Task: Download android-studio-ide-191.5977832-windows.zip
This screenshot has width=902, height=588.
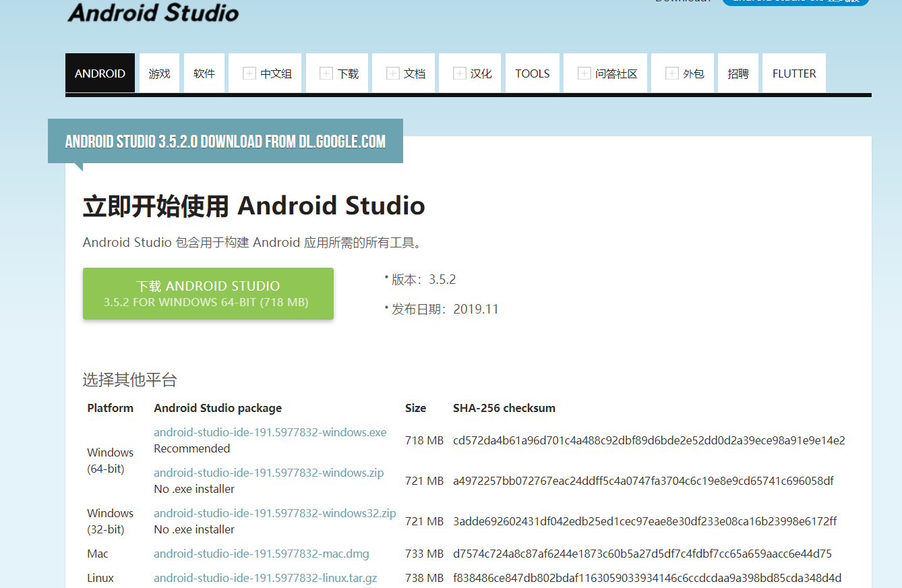Action: coord(269,473)
